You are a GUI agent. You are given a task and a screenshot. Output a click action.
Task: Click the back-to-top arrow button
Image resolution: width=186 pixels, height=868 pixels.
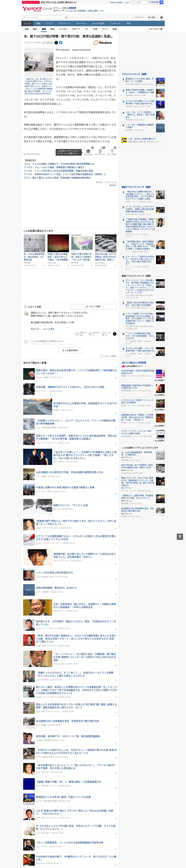coord(180,537)
